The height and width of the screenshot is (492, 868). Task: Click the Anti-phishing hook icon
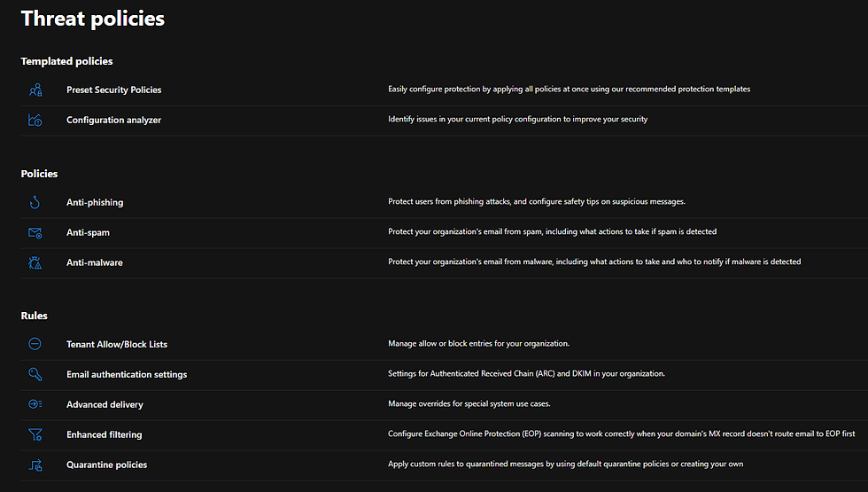click(x=35, y=202)
